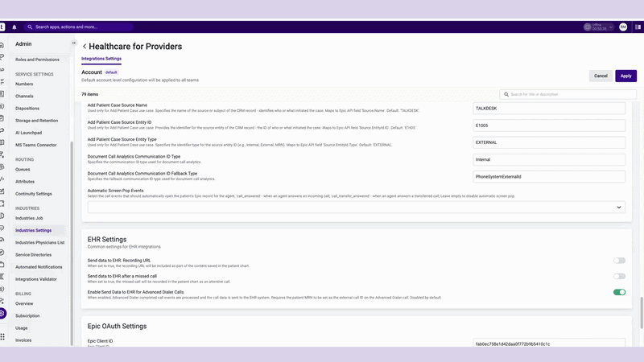Image resolution: width=644 pixels, height=362 pixels.
Task: Open Numbers under Service Settings
Action: coord(24,84)
